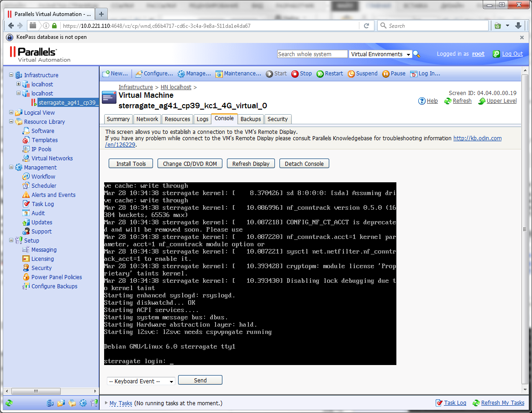Click Refresh link next to Help

(462, 101)
